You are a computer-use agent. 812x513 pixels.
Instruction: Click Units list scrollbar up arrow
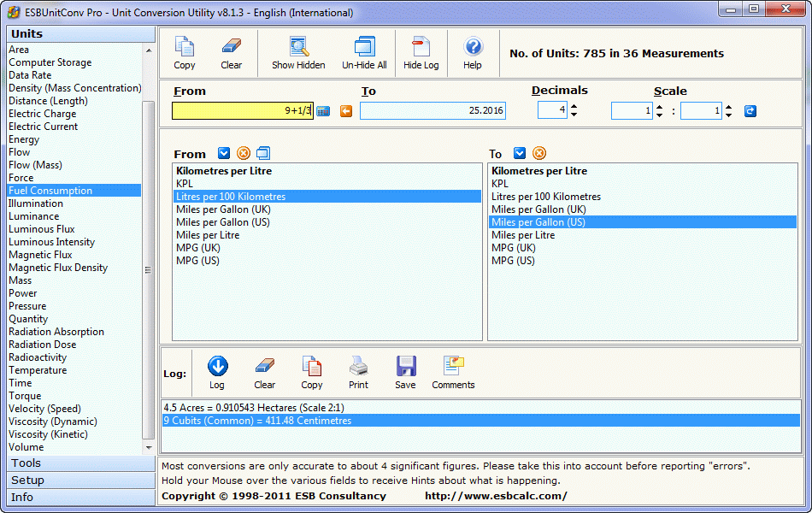149,50
